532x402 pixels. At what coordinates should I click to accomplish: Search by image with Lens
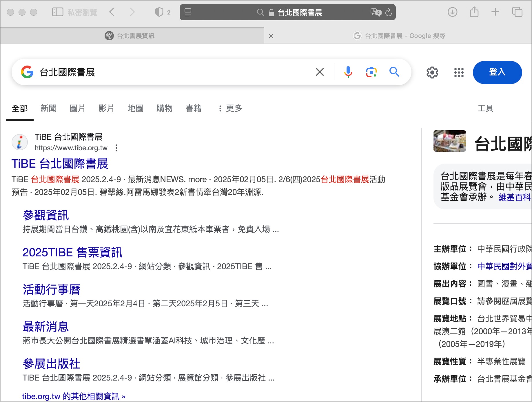point(371,72)
